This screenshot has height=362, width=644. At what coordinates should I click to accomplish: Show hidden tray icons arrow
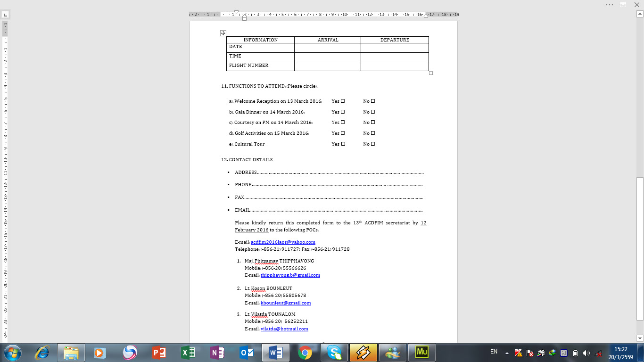pos(507,353)
